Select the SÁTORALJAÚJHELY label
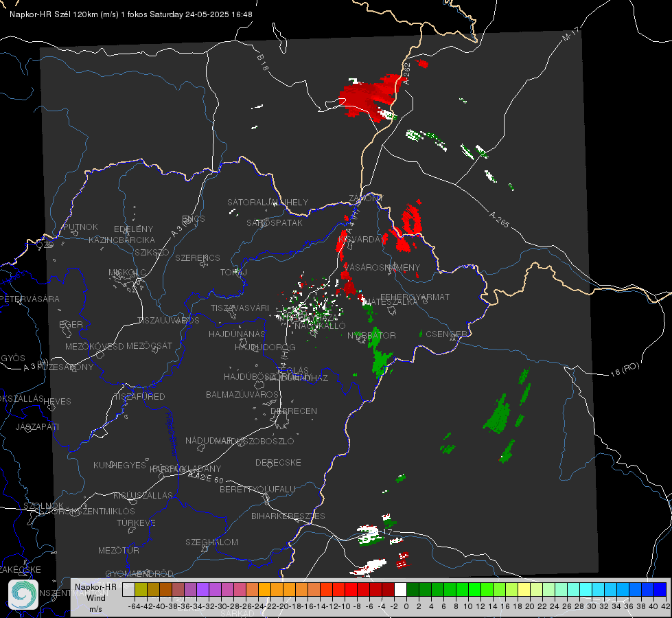This screenshot has width=672, height=618. 268,202
